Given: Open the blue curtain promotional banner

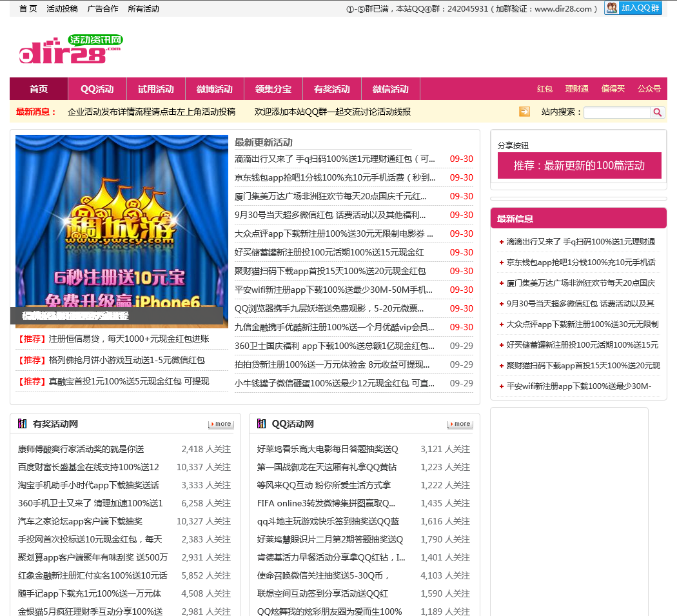Looking at the screenshot, I should [122, 231].
